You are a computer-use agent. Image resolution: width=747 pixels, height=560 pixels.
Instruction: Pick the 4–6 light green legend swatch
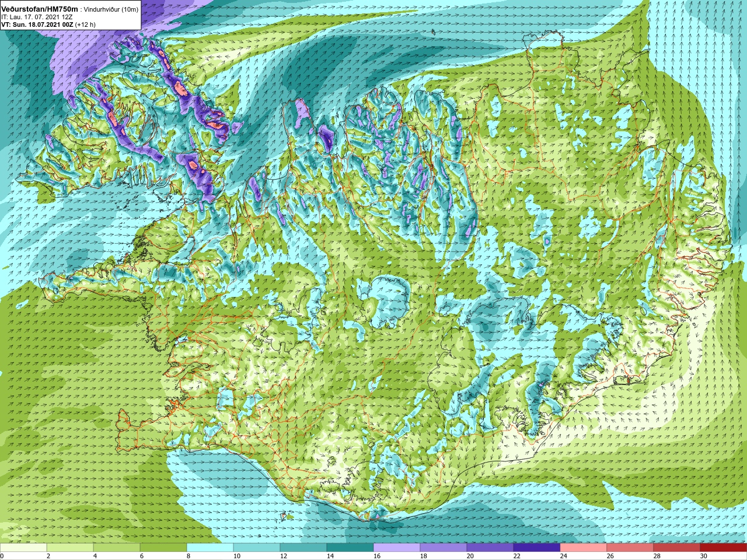[117, 547]
